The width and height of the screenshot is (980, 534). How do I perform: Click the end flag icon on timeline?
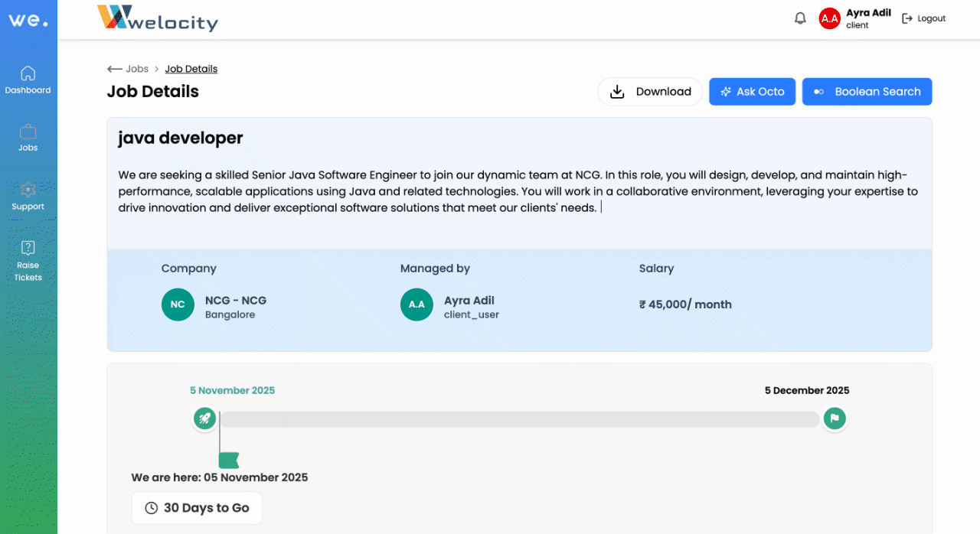835,418
